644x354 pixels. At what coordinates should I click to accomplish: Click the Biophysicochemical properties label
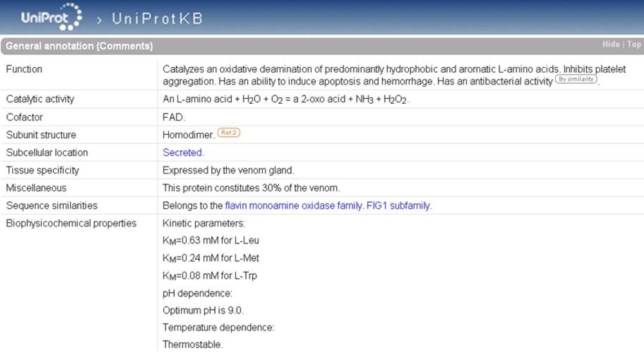[x=71, y=223]
